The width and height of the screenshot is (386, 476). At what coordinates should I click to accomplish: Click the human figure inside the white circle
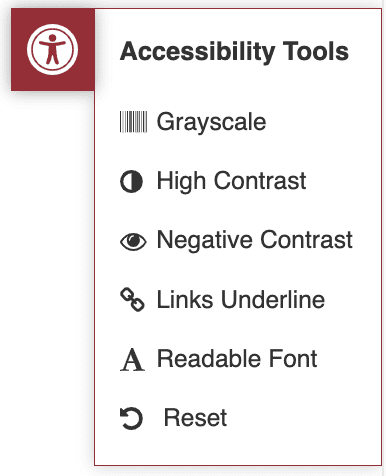[x=52, y=49]
